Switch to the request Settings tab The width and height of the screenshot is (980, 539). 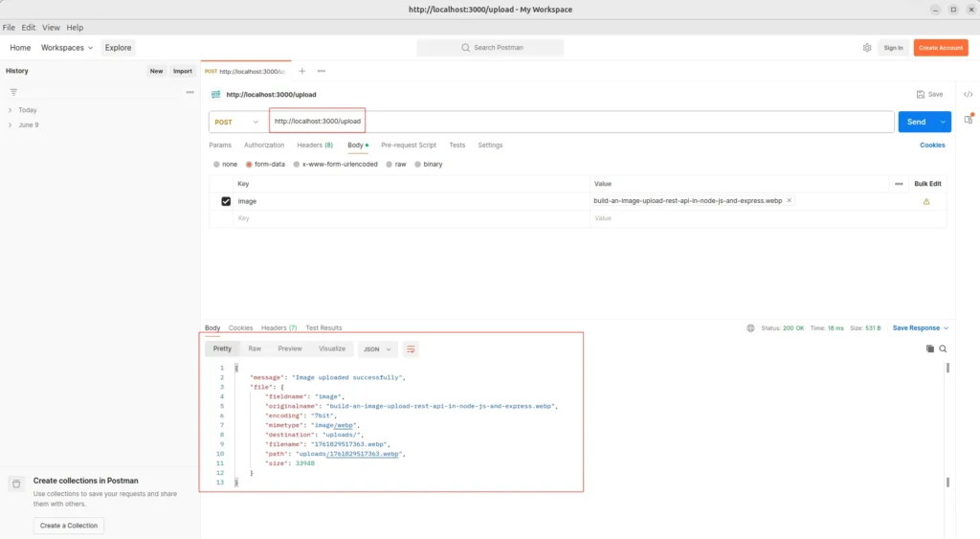(490, 146)
